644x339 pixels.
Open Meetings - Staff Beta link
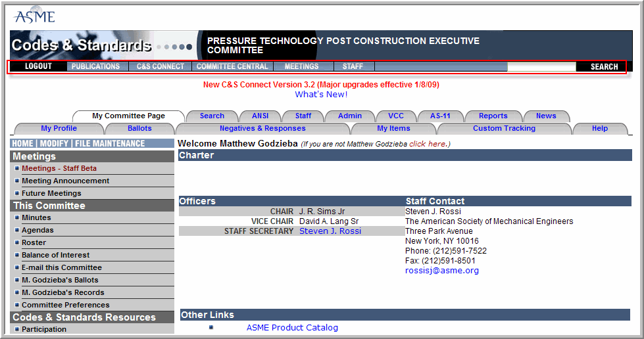coord(59,168)
